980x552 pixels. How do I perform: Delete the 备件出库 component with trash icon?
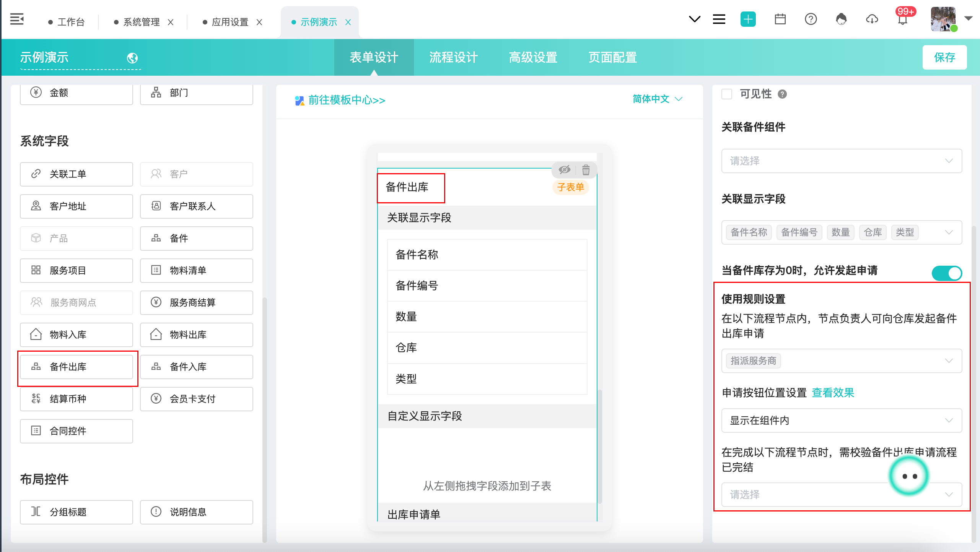tap(586, 170)
